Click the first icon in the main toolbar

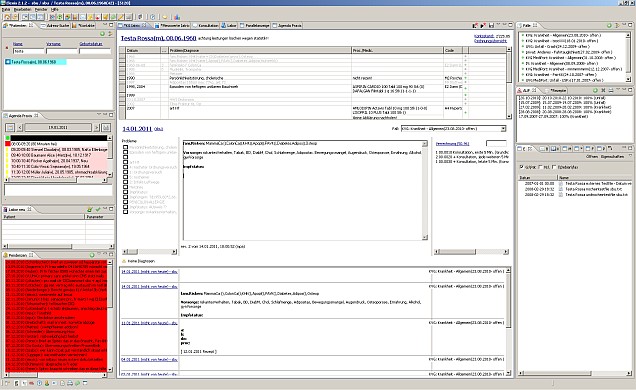pos(7,17)
